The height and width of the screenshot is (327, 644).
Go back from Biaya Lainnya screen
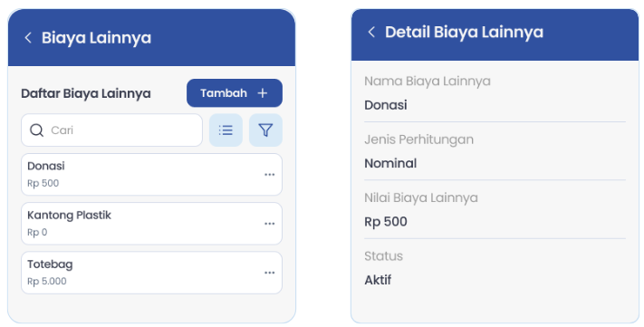click(x=28, y=38)
